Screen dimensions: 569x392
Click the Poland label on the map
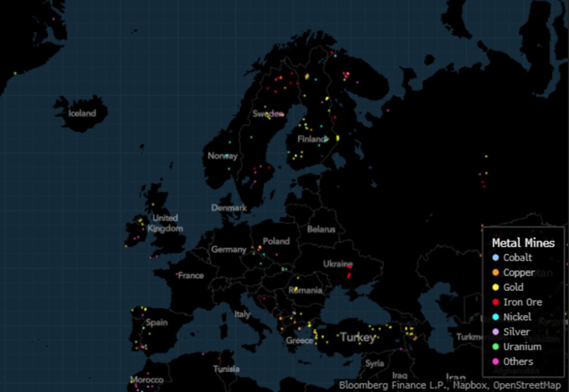click(276, 241)
